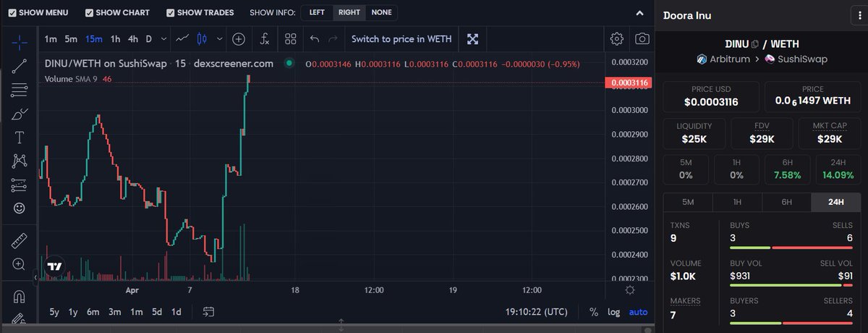Select the forecasting and measurement tool
The height and width of the screenshot is (333, 868).
click(x=20, y=185)
